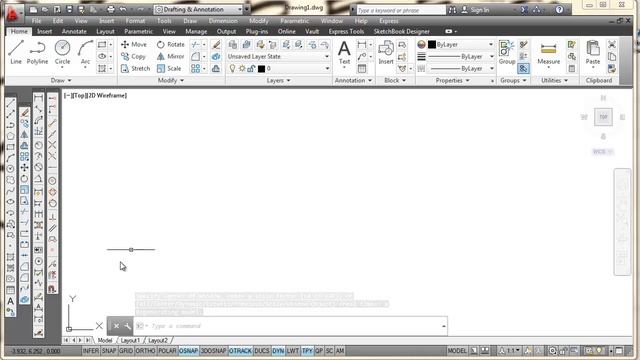Click the Paste icon
Screen dimensions: 640x360
click(593, 52)
